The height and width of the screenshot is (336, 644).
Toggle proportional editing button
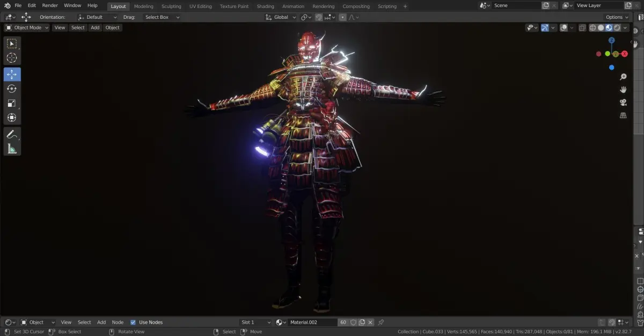tap(342, 17)
